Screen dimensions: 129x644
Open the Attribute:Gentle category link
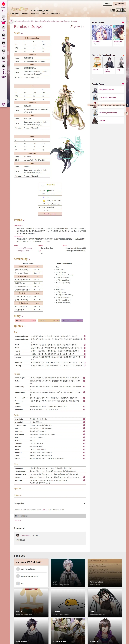point(22,21)
